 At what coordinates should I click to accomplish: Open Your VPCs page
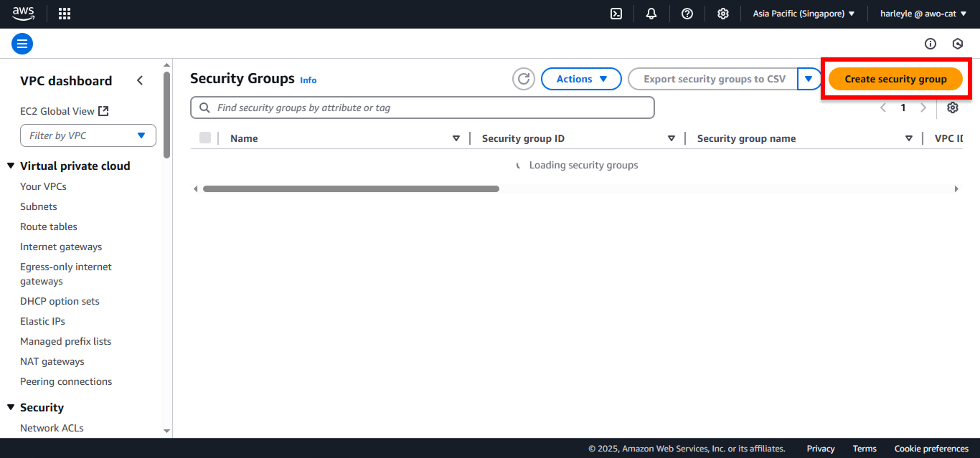(x=43, y=186)
